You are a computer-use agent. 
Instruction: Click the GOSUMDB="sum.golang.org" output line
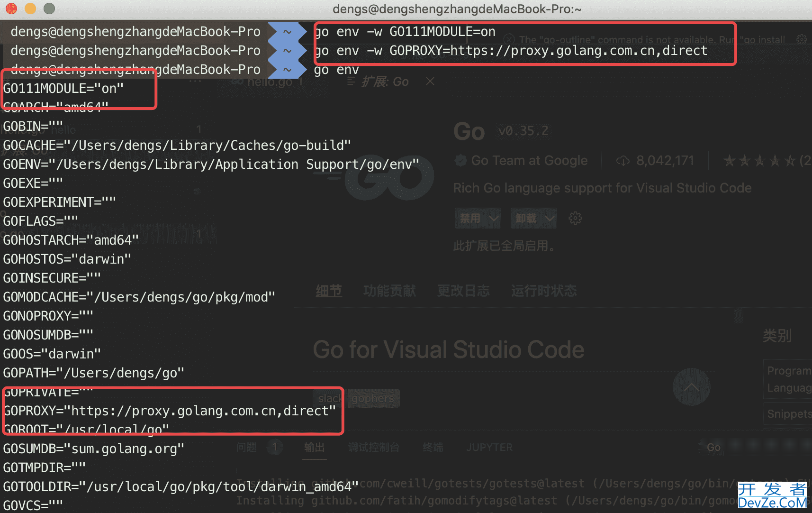(94, 449)
